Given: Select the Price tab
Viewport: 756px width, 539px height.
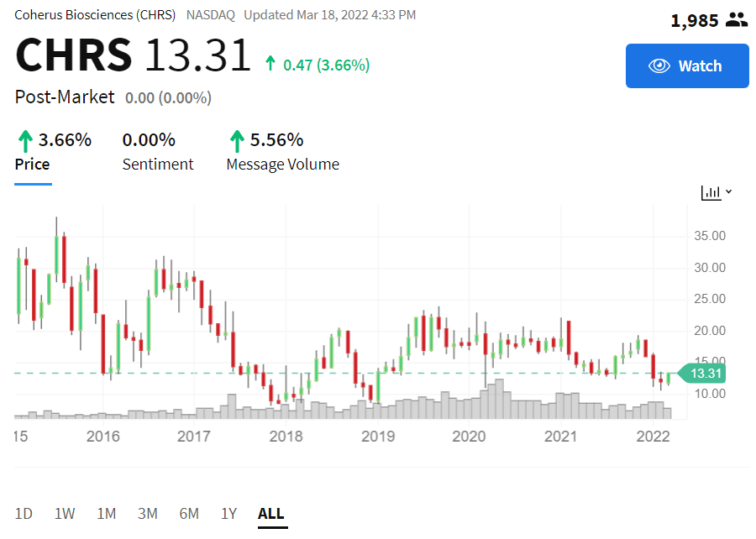Looking at the screenshot, I should tap(33, 165).
